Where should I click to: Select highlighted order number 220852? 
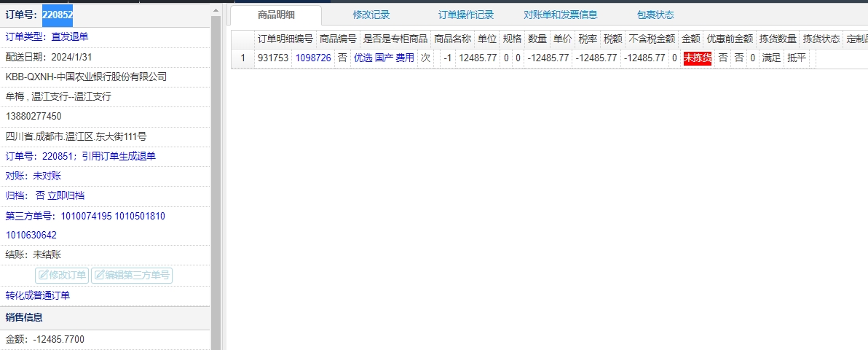click(x=58, y=15)
